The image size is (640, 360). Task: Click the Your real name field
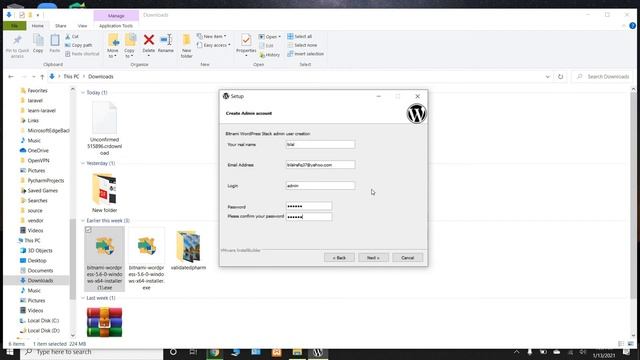320,144
